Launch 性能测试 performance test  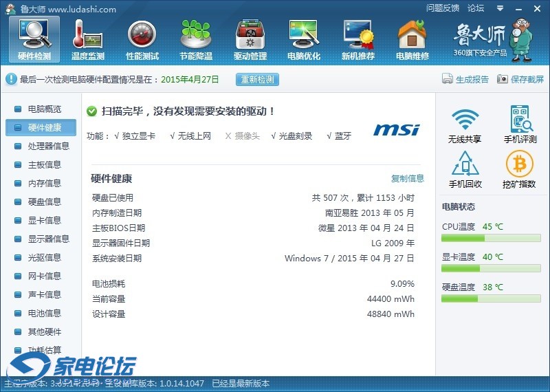(142, 40)
